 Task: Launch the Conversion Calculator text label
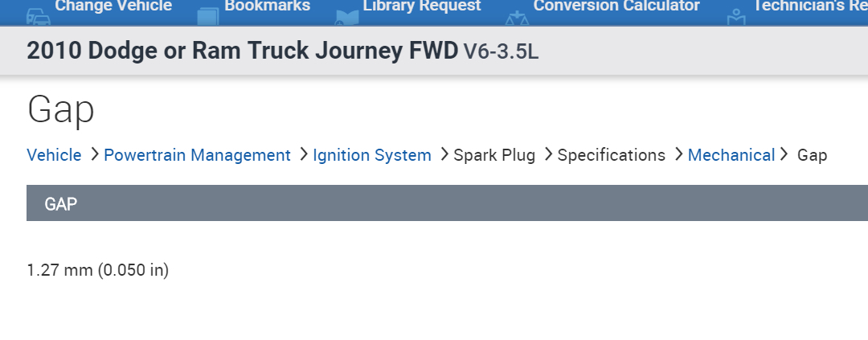tap(616, 6)
